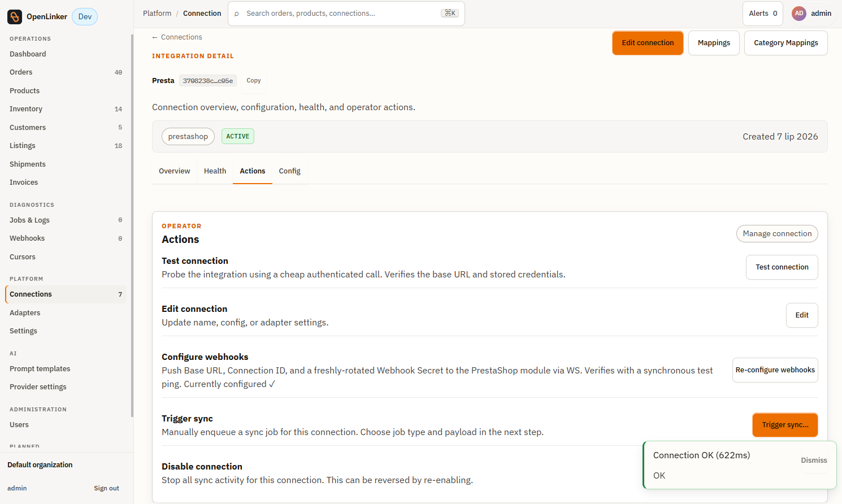Open Provider settings
The width and height of the screenshot is (842, 504).
[x=66, y=387]
